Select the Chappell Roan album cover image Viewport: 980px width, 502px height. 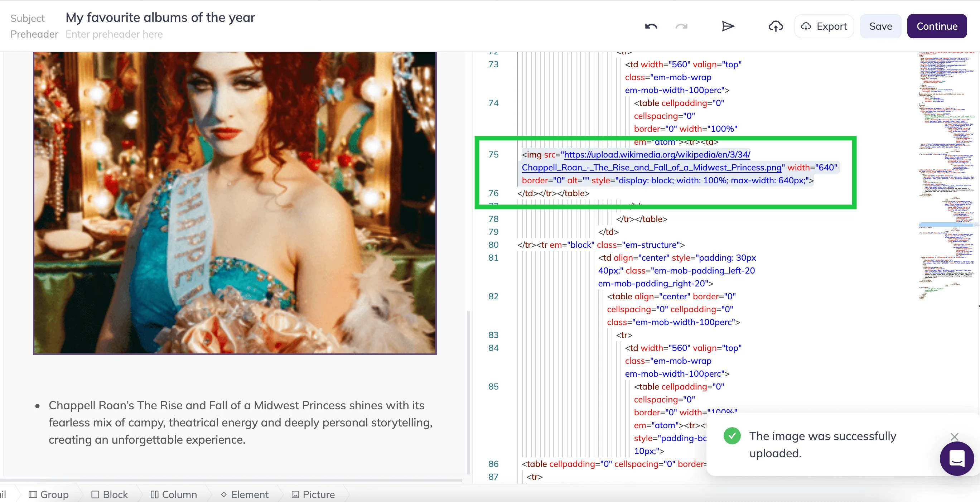point(235,203)
